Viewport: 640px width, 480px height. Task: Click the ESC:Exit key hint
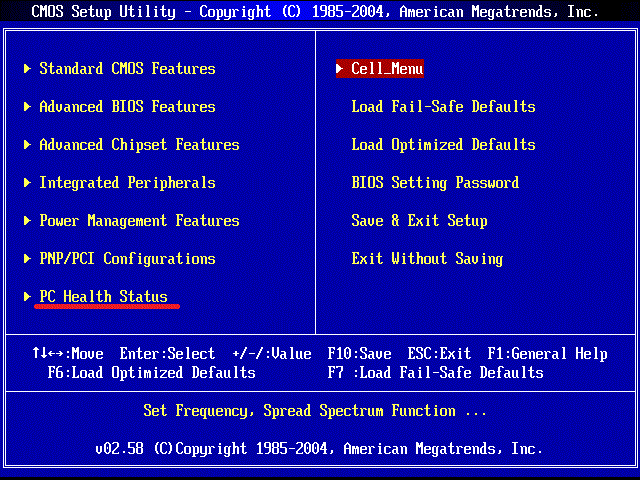(439, 353)
